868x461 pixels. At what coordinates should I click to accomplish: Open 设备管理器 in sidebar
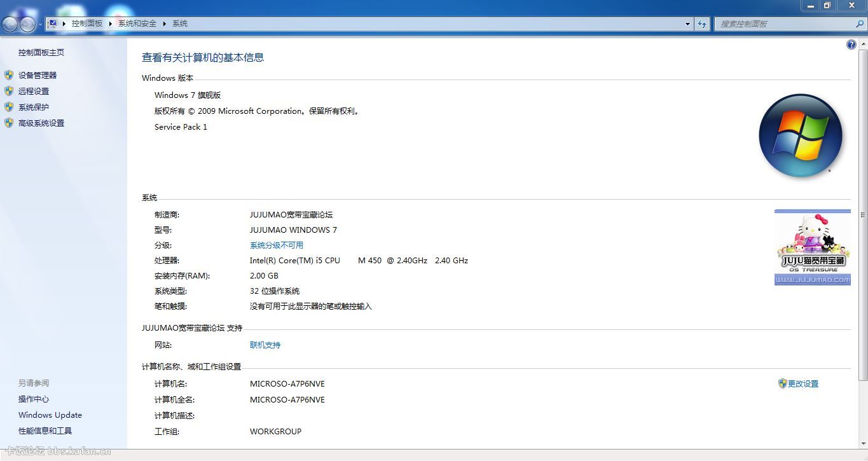[38, 75]
